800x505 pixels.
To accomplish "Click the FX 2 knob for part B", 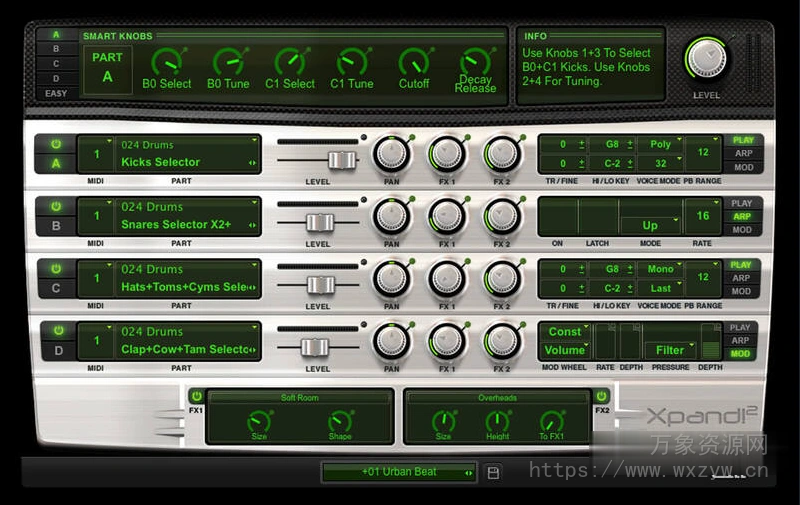I will point(502,216).
